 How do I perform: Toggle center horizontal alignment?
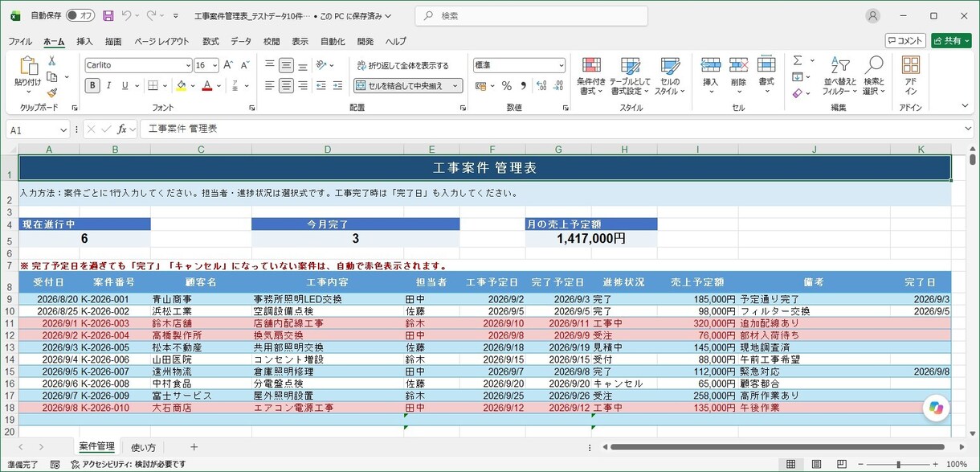point(287,85)
